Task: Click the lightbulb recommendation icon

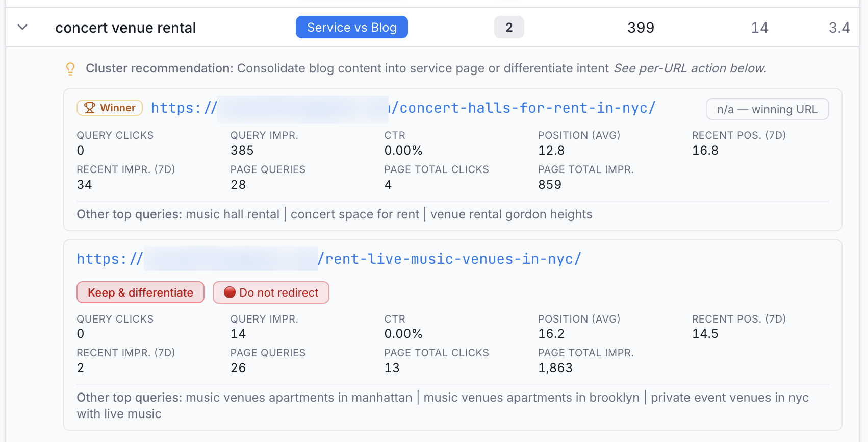Action: tap(70, 69)
